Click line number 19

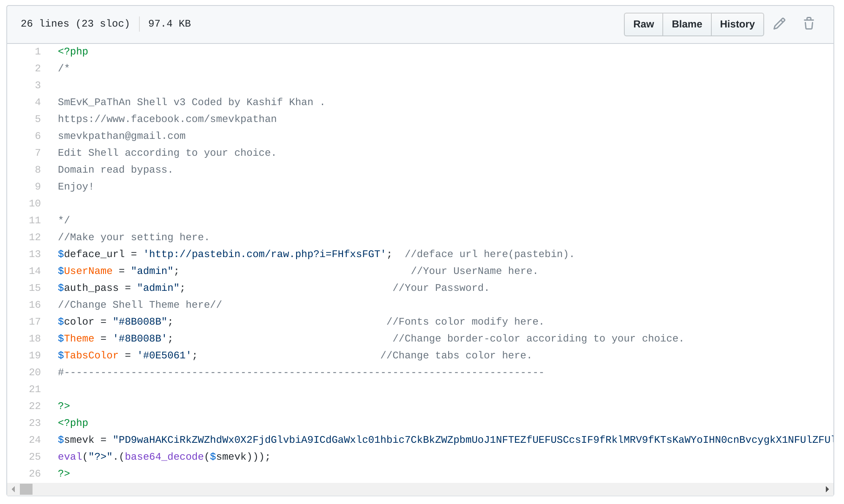(35, 355)
